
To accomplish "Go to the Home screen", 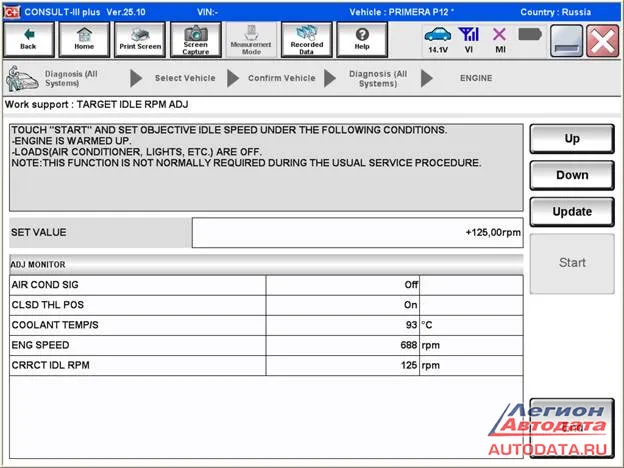I will (x=84, y=40).
